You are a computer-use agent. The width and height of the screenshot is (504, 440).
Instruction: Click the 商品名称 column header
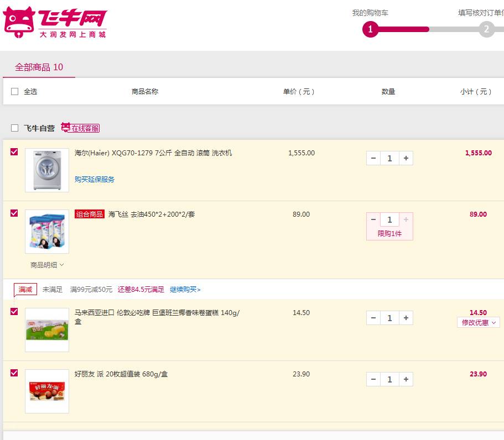(145, 92)
